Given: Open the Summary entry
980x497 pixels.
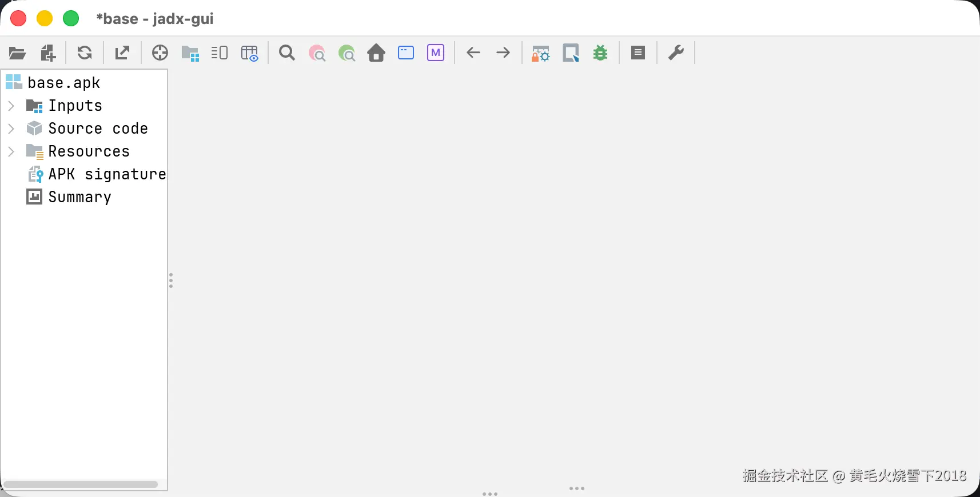Looking at the screenshot, I should 69,197.
